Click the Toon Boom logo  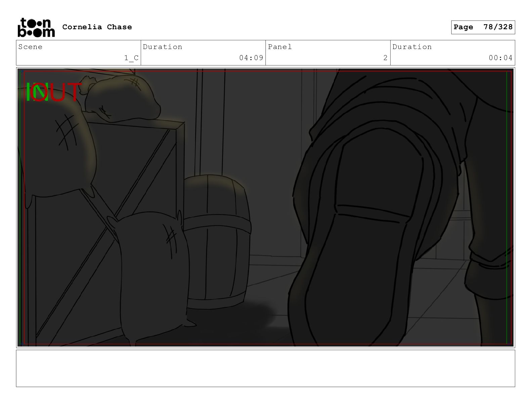point(36,27)
